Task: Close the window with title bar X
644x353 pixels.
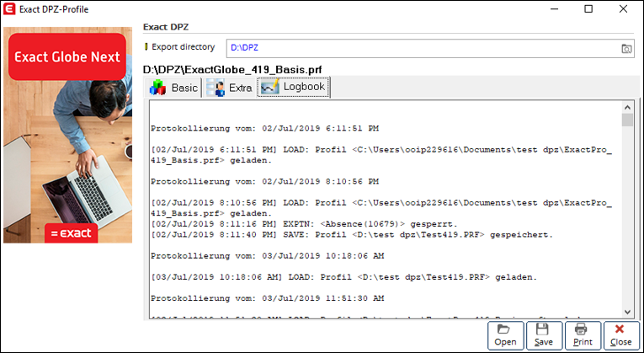Action: click(624, 9)
